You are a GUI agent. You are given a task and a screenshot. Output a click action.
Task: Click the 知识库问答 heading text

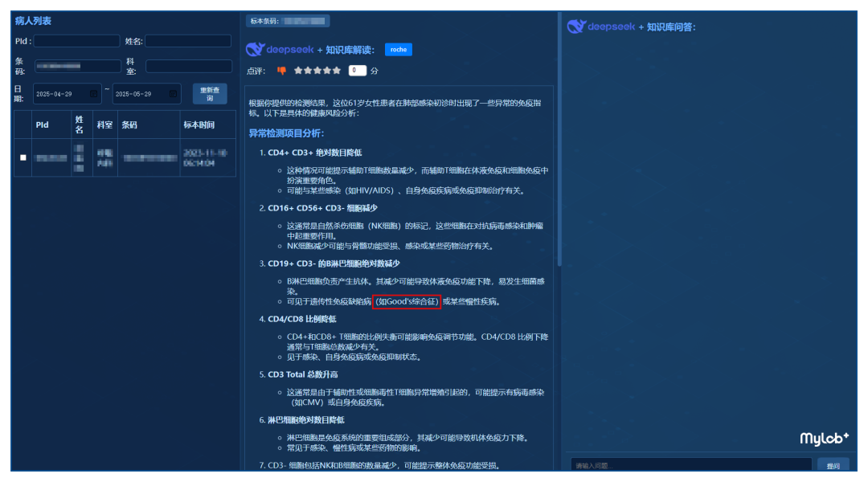pos(671,27)
